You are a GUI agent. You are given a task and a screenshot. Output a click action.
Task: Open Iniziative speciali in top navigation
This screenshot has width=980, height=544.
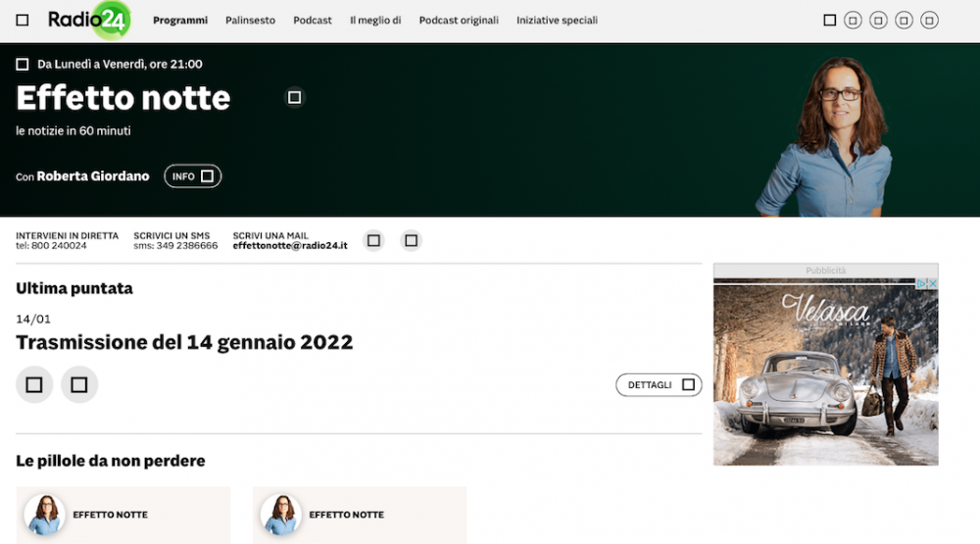point(557,21)
